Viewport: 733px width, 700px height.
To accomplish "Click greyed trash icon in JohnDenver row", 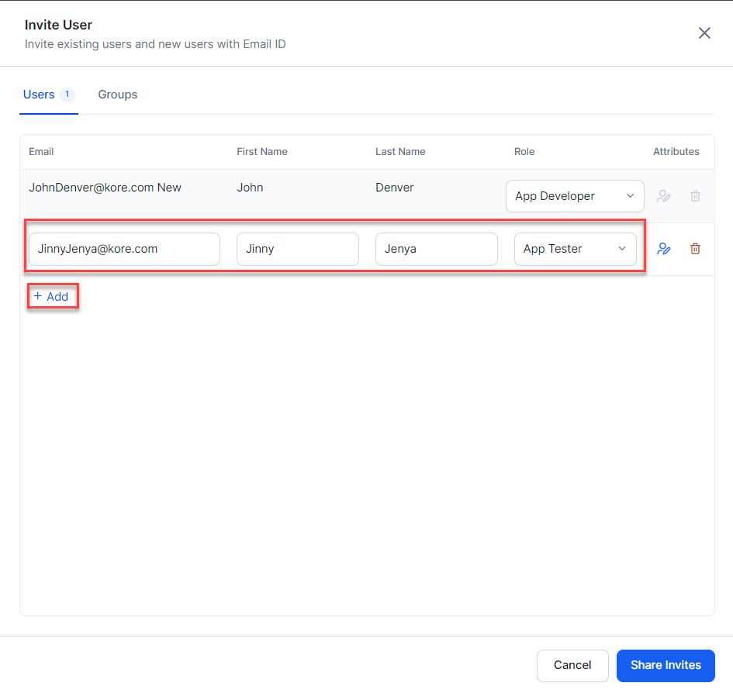I will [695, 196].
